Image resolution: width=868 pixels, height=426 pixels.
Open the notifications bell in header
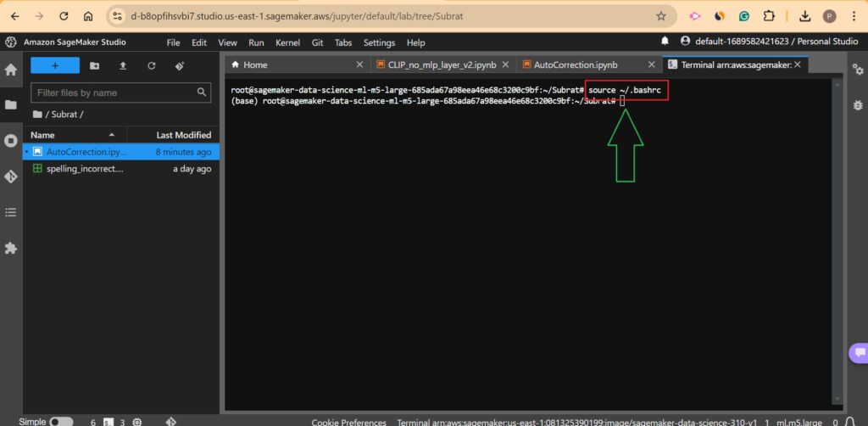click(665, 41)
